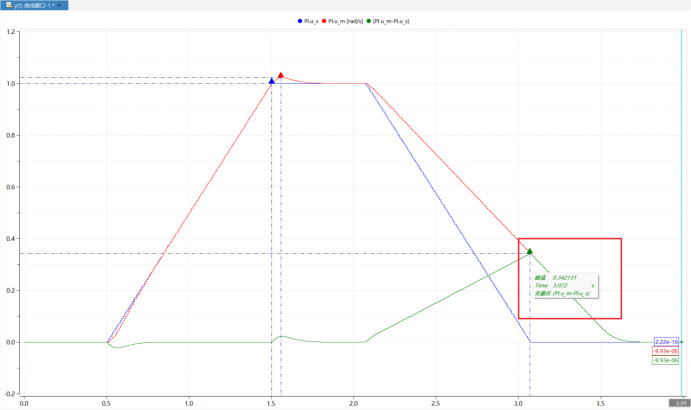Click the plot window icon on the tab
This screenshot has height=410, width=691.
coord(9,5)
